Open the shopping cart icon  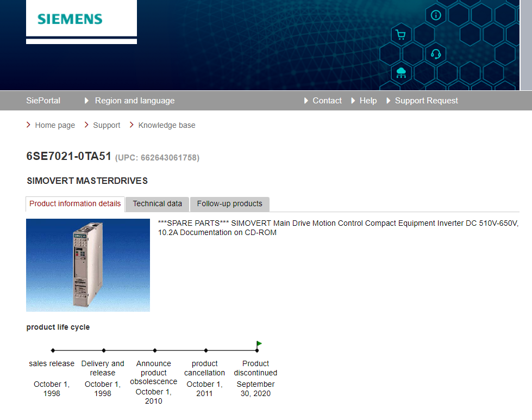coord(401,35)
